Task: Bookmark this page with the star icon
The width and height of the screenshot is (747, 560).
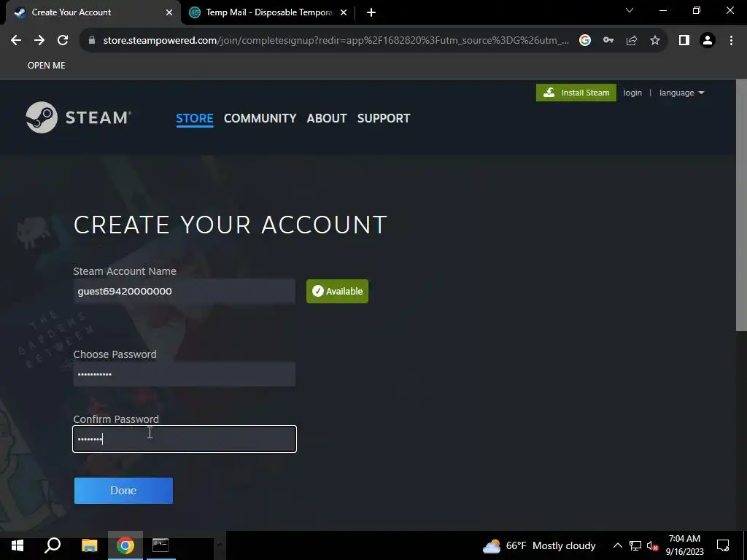Action: 655,41
